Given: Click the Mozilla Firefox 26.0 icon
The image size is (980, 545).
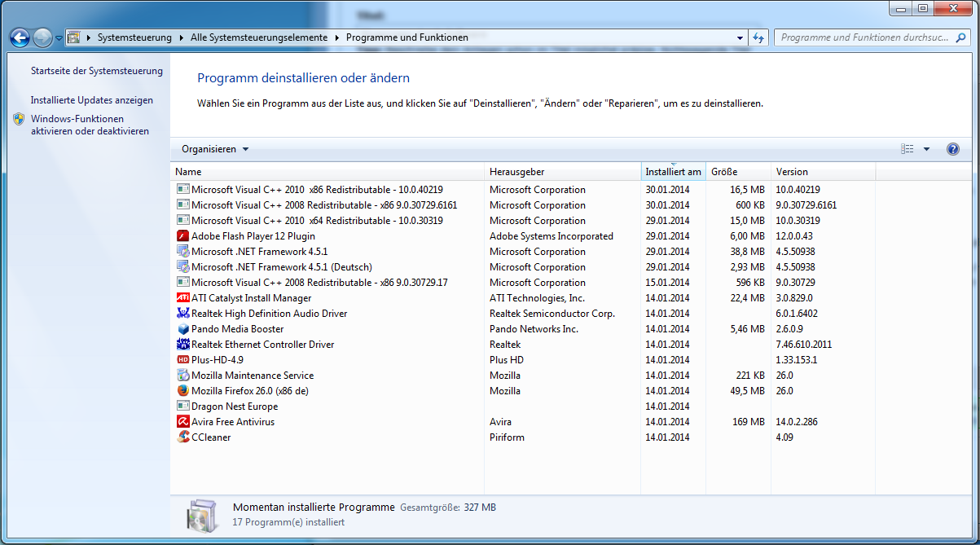Looking at the screenshot, I should click(x=183, y=391).
